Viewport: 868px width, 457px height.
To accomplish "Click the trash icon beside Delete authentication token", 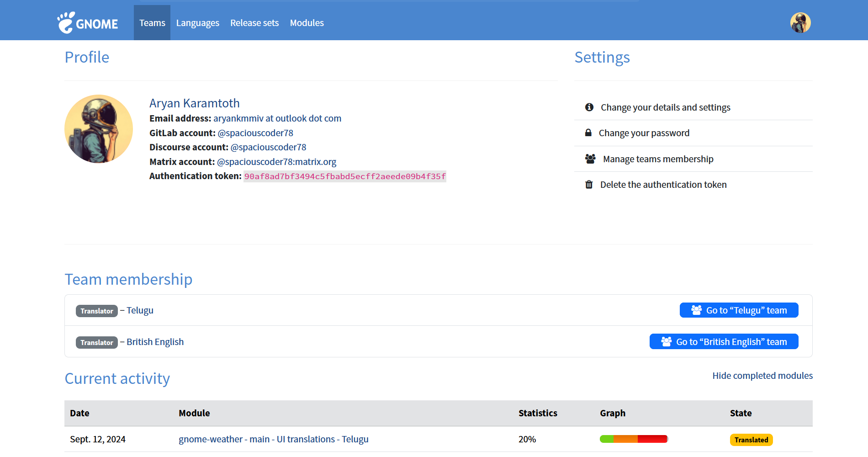I will (589, 185).
